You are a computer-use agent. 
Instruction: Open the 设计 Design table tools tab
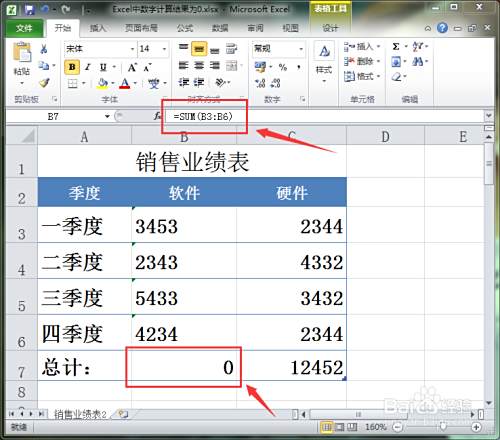(x=330, y=28)
